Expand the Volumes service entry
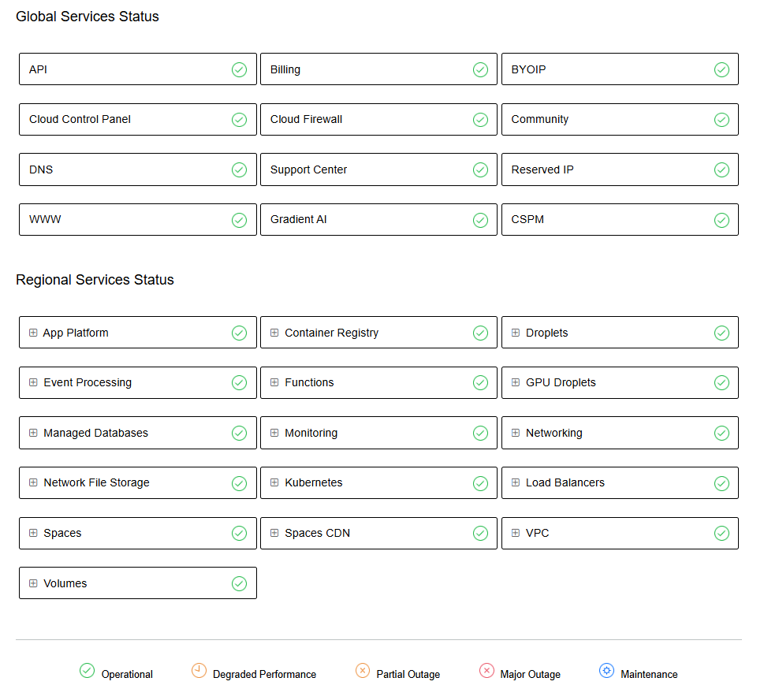779x700 pixels. (32, 583)
